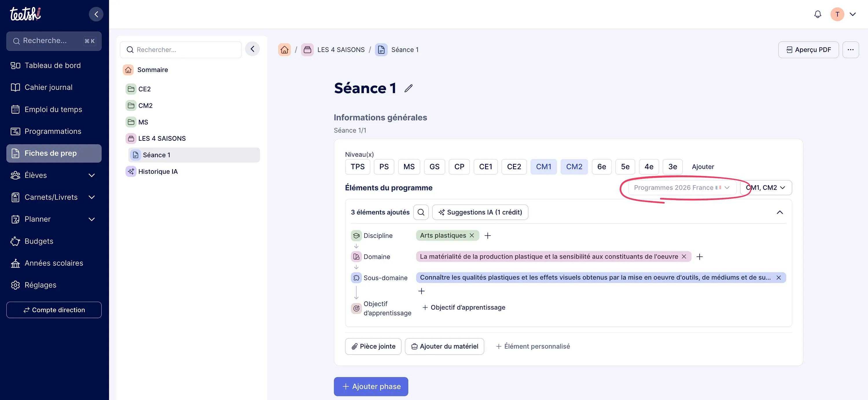Click the search icon in programme elements
The image size is (868, 400).
421,212
